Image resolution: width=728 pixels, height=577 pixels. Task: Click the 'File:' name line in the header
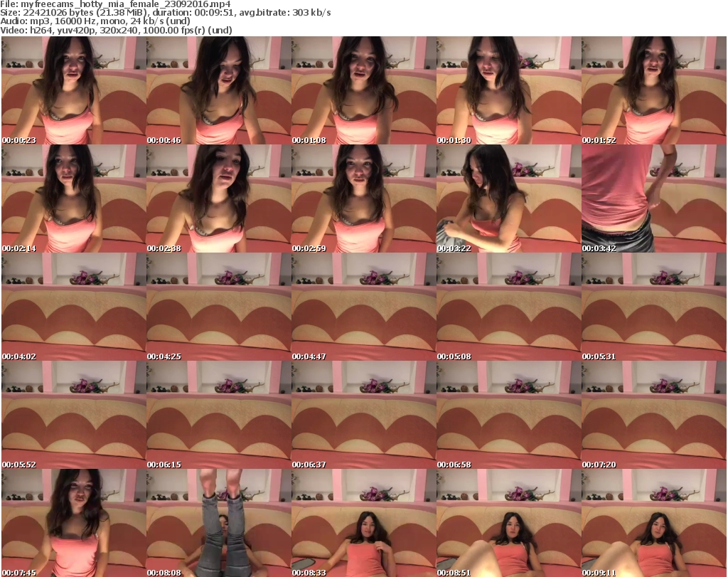pos(115,4)
